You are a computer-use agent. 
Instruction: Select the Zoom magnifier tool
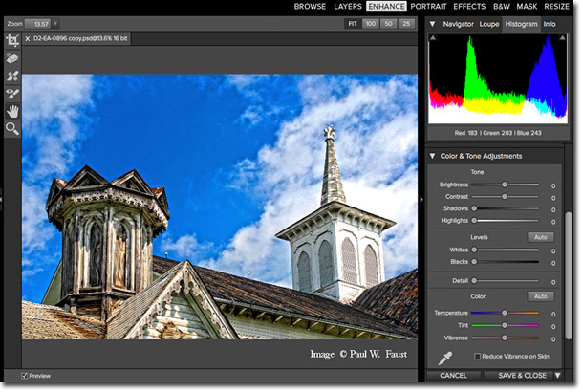[x=12, y=129]
